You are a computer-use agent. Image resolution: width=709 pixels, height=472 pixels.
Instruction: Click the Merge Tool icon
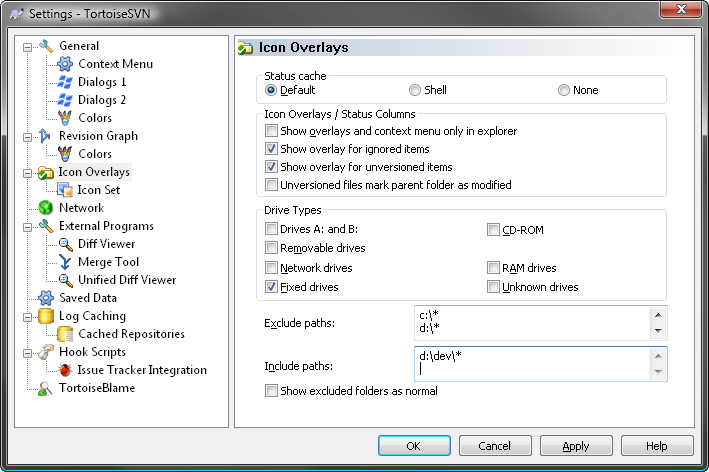click(65, 262)
